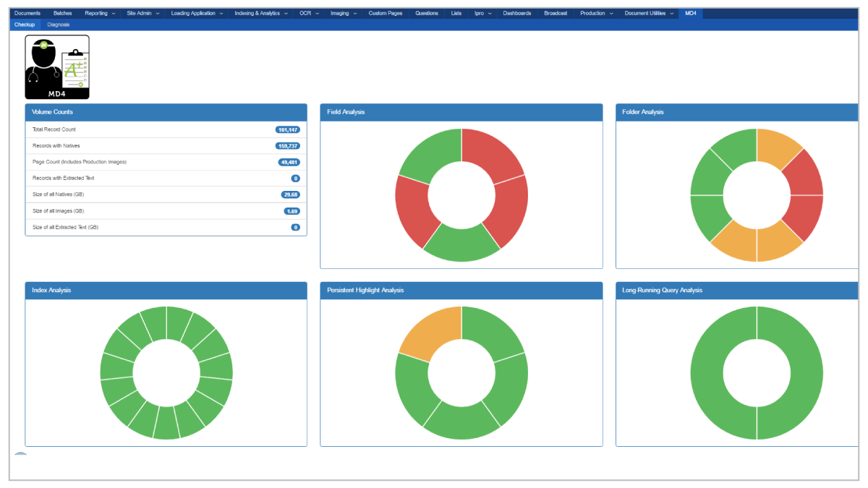868x488 pixels.
Task: Expand the Ipro dropdown menu
Action: (x=483, y=13)
